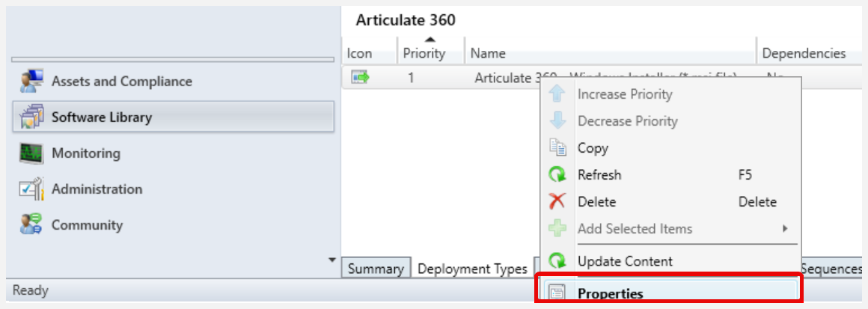
Task: Open Assets and Compliance workspace
Action: (x=173, y=82)
